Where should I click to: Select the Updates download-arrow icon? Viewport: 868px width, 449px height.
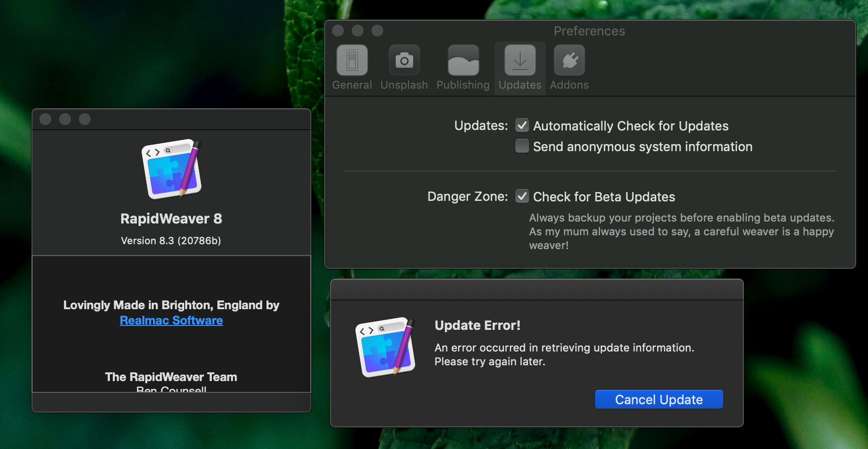tap(520, 60)
